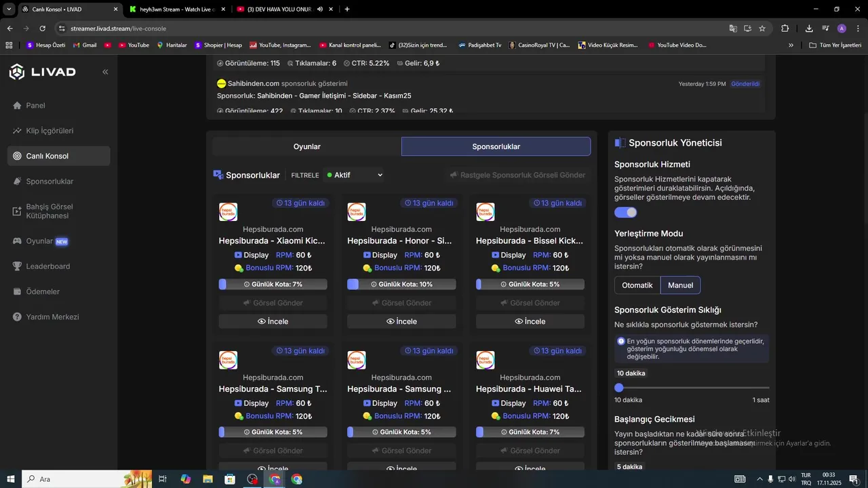This screenshot has width=868, height=488.
Task: Open the Panel page from the sidebar
Action: point(59,106)
